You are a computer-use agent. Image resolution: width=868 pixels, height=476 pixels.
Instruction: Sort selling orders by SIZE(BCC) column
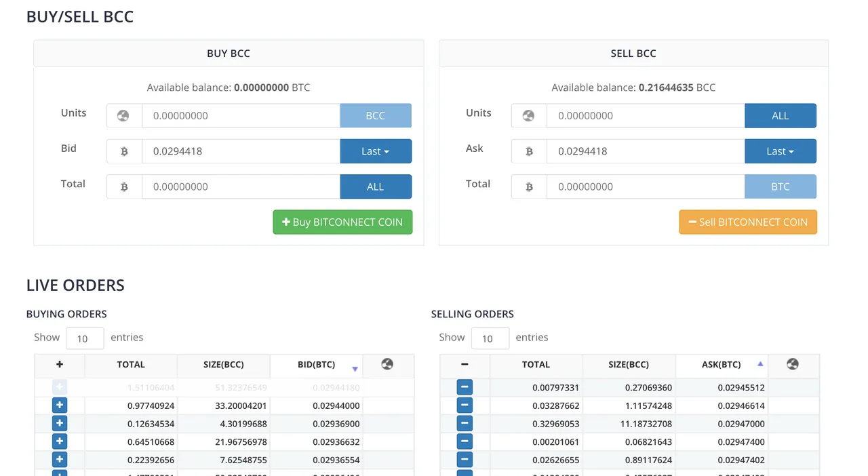click(629, 365)
